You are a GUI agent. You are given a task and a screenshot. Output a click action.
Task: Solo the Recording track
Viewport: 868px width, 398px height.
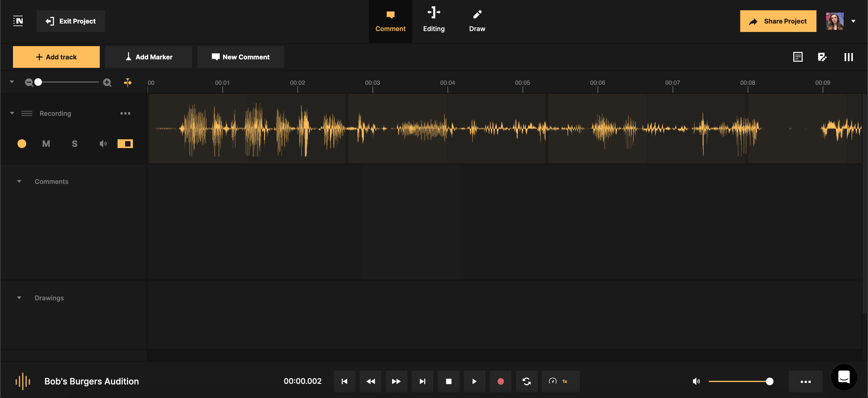[x=74, y=144]
